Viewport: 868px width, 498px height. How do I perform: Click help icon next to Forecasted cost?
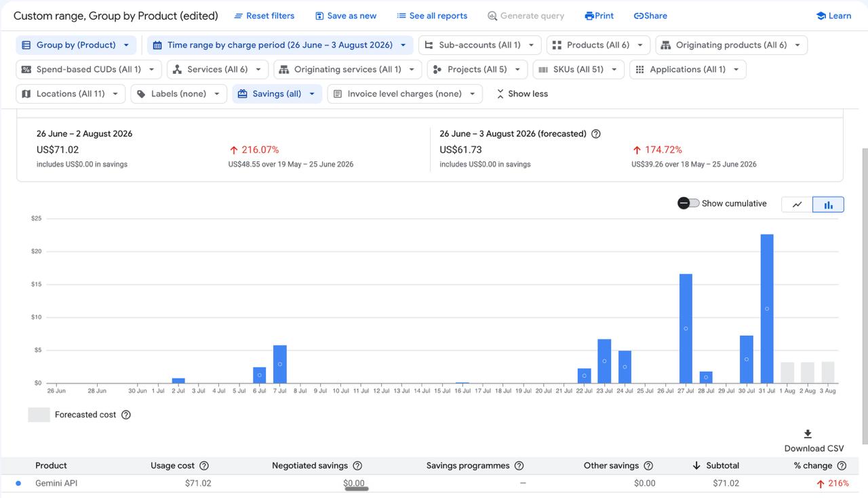click(125, 415)
